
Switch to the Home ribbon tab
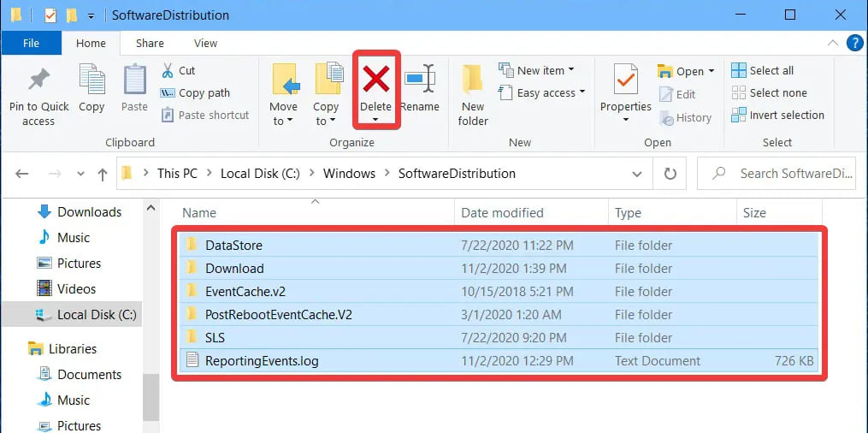[91, 43]
